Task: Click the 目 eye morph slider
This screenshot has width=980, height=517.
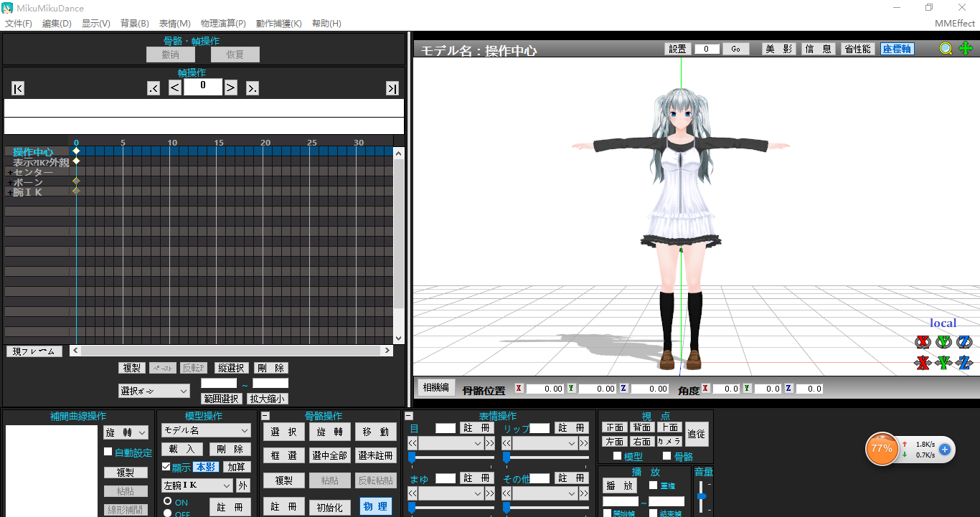Action: click(x=413, y=457)
